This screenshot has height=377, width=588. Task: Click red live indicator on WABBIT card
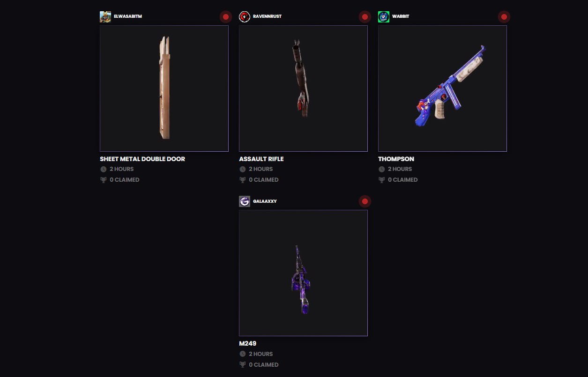pyautogui.click(x=504, y=17)
